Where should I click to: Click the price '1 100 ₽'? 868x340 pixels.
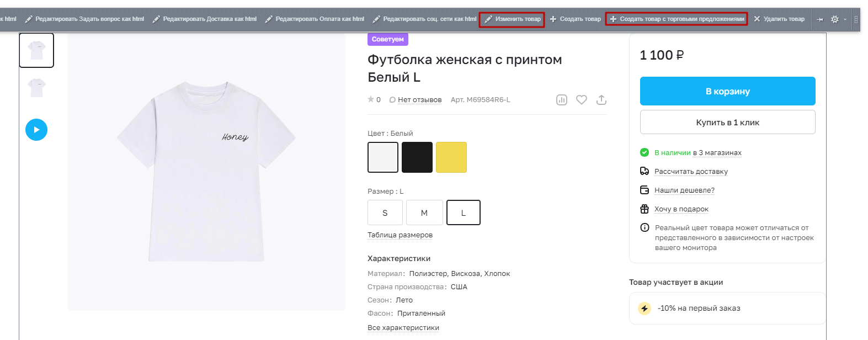tap(662, 55)
